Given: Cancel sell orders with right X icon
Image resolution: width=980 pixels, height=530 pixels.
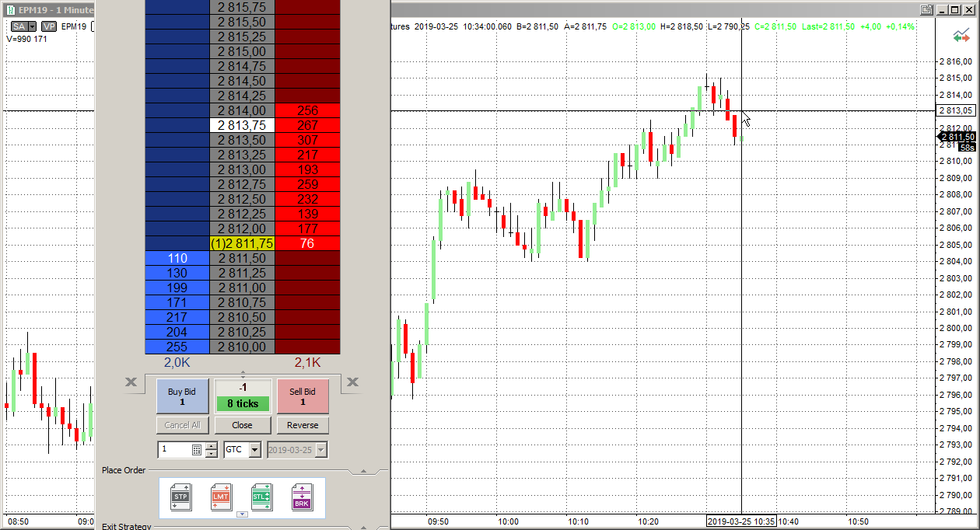Looking at the screenshot, I should click(x=352, y=382).
